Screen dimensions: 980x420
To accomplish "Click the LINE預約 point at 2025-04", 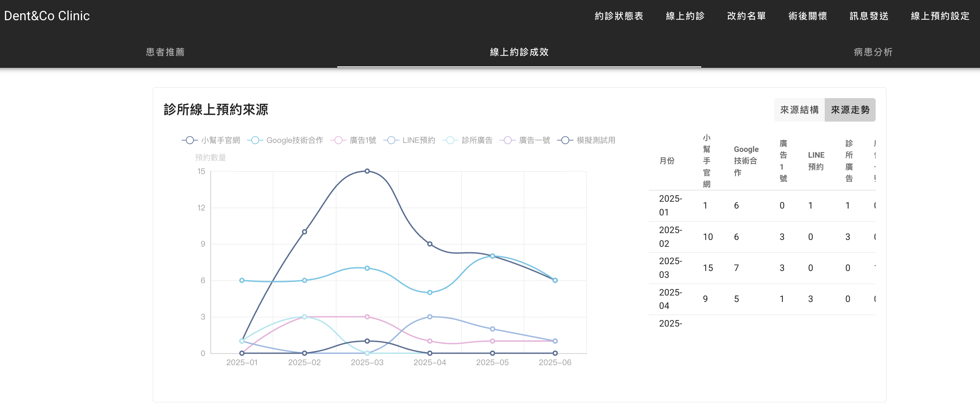I will pyautogui.click(x=429, y=316).
